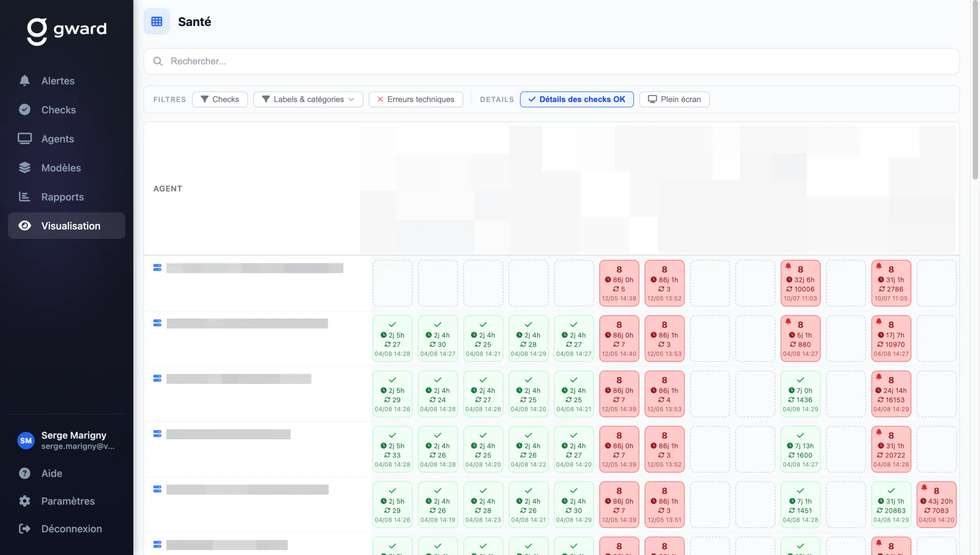Click the bell on the 32j 6h 10006 cell
The image size is (980, 555).
tap(788, 266)
